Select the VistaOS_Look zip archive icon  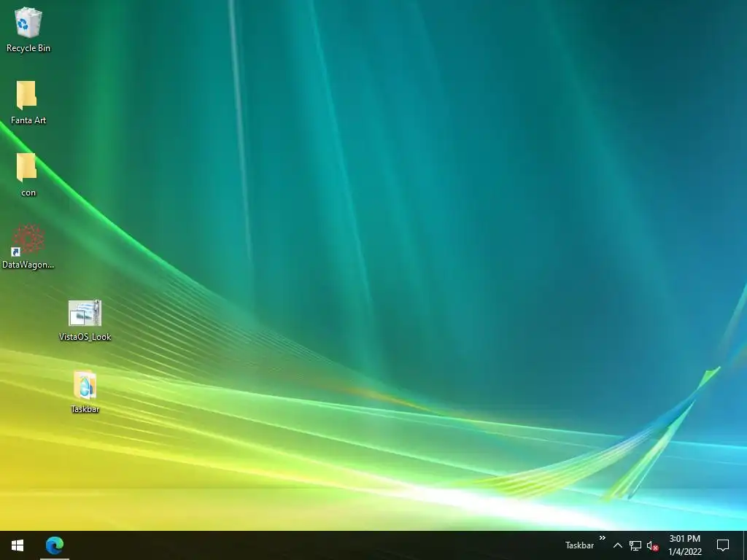(x=85, y=313)
